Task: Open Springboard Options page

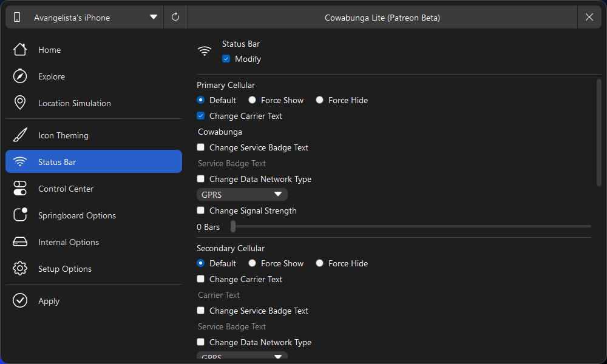Action: (93, 215)
